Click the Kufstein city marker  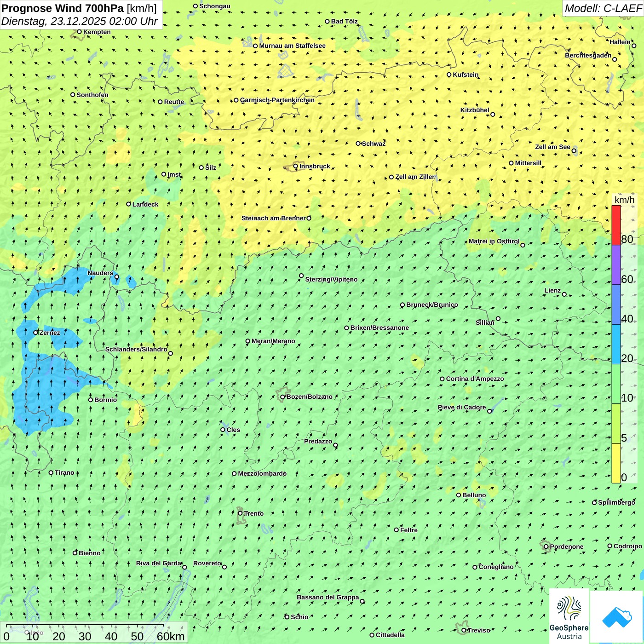point(449,75)
